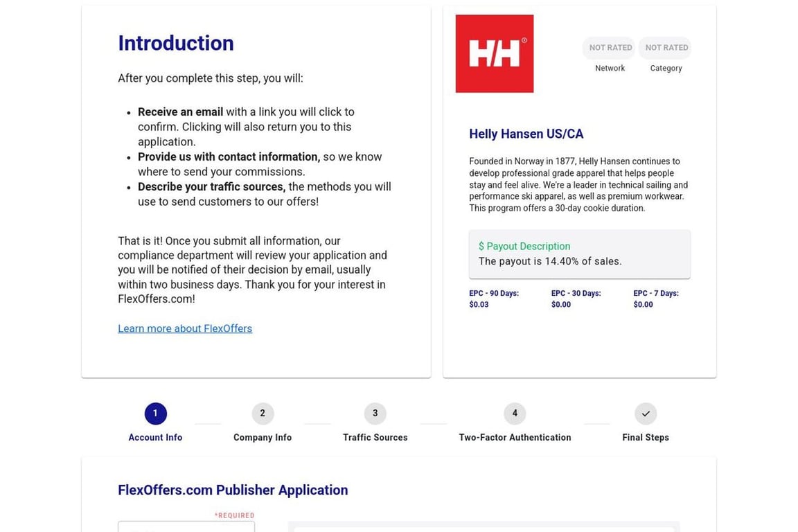Click the Introduction heading
This screenshot has width=798, height=532.
point(175,43)
